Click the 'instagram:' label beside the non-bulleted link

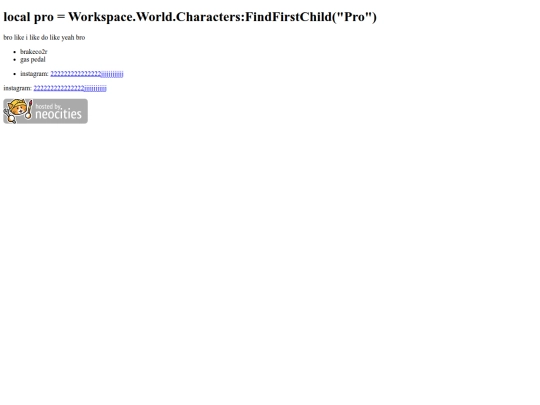17,88
